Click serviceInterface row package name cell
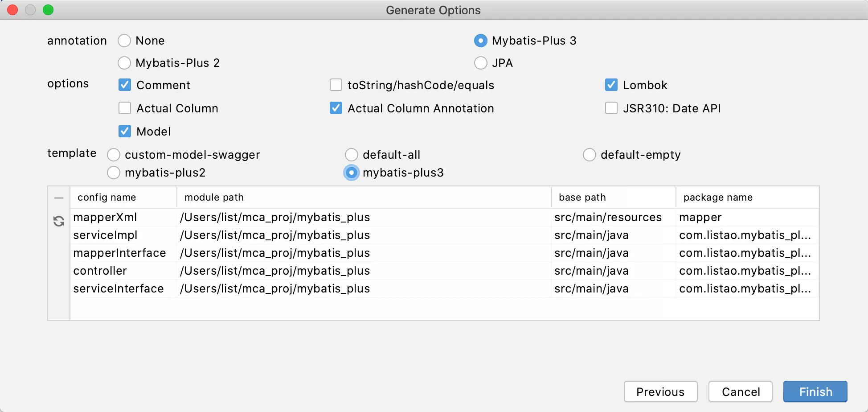Screen dimensions: 868x412 [747, 288]
